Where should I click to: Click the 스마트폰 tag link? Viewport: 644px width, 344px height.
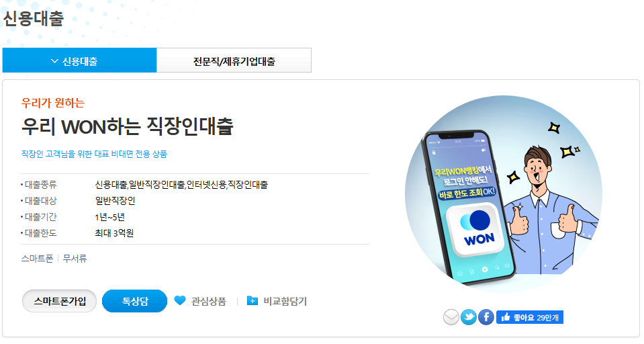[x=38, y=259]
